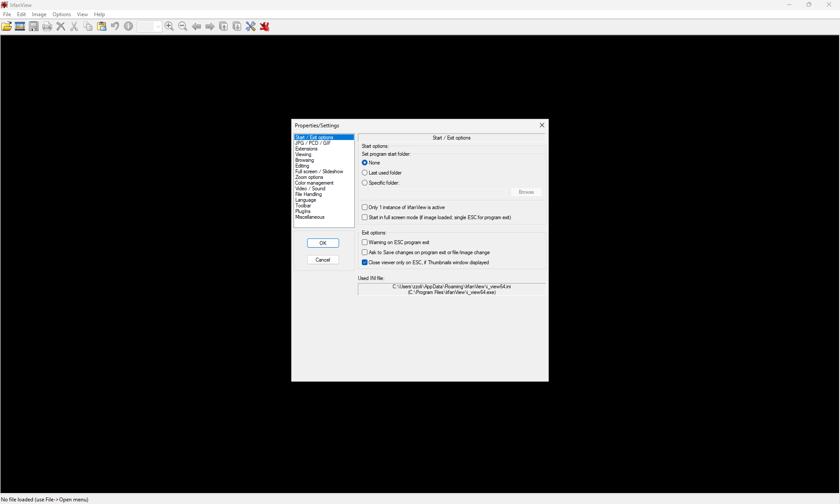
Task: Click the used INI file path text
Action: coord(451,290)
